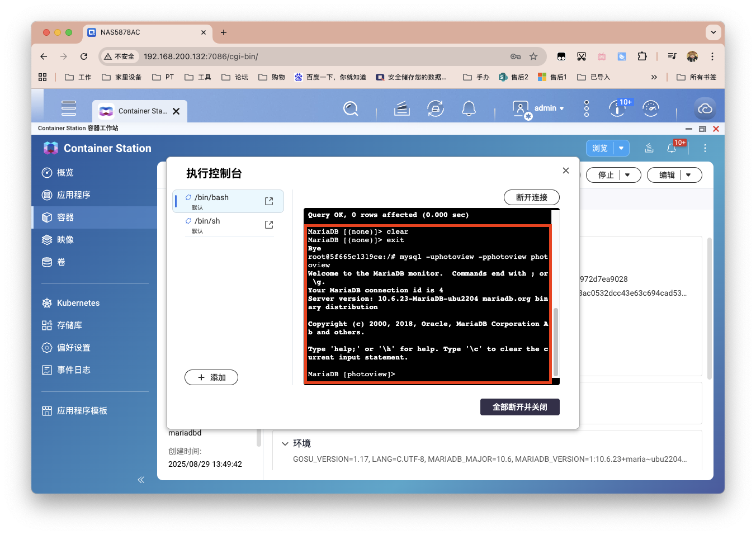Click 全部断开并关闭 button
The image size is (756, 535).
tap(519, 407)
